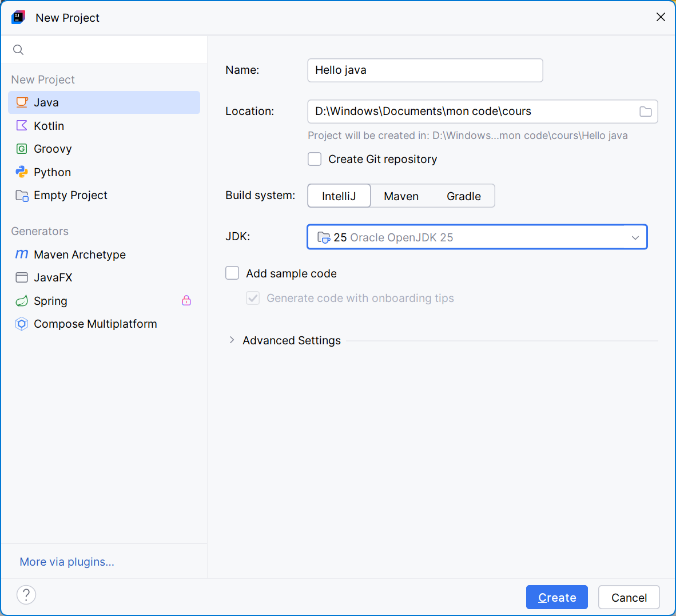Select the Python snake icon

point(22,172)
